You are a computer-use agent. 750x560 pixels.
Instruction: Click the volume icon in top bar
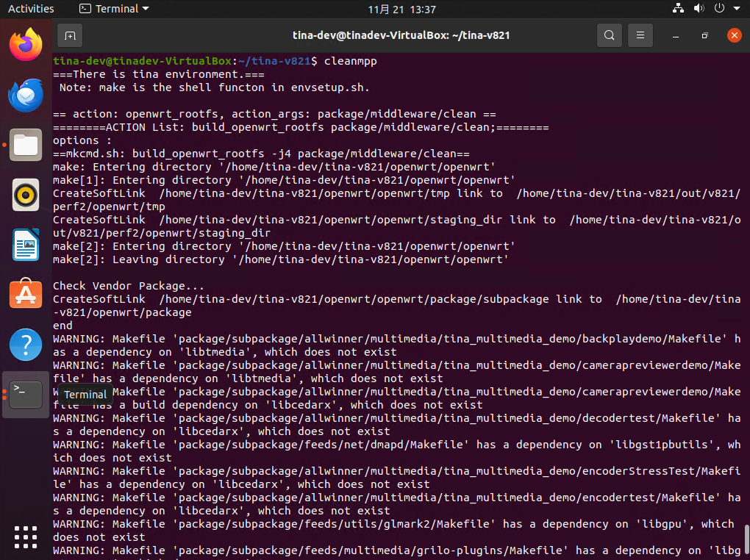click(x=698, y=9)
